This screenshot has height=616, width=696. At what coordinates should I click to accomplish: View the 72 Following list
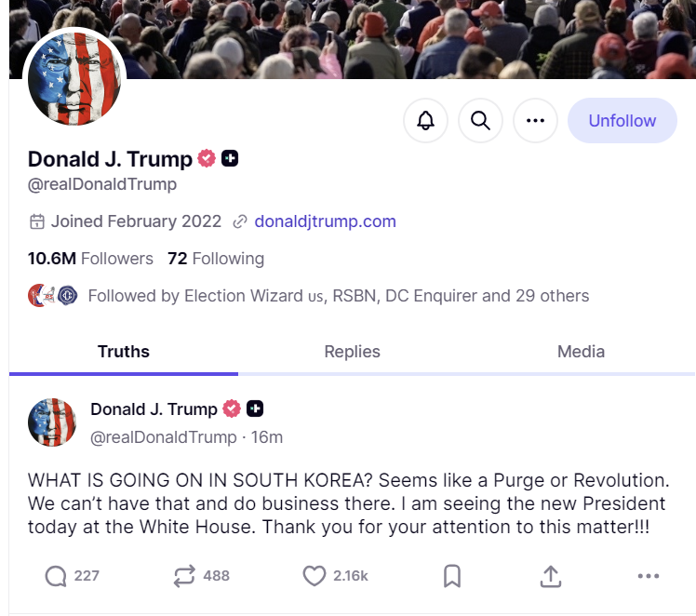(x=216, y=259)
